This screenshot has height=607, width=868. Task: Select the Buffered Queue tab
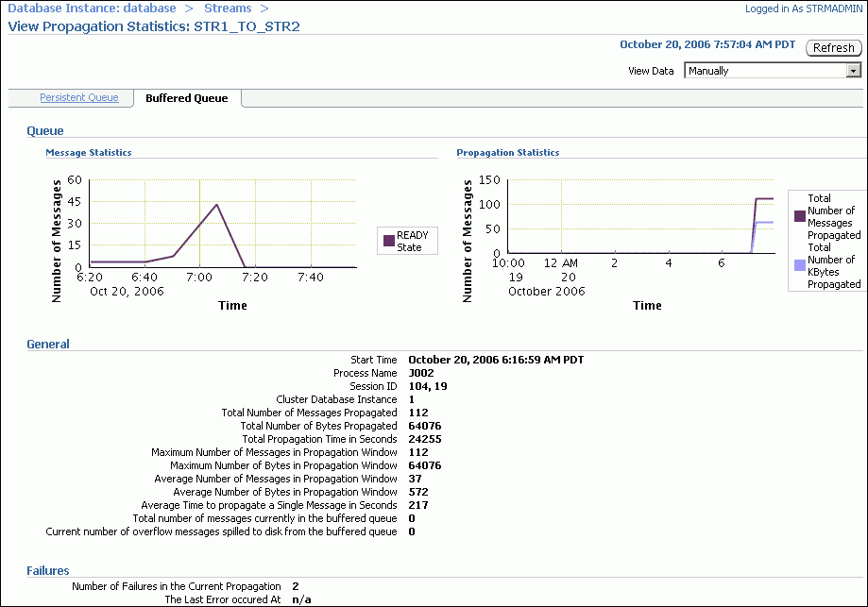(185, 97)
